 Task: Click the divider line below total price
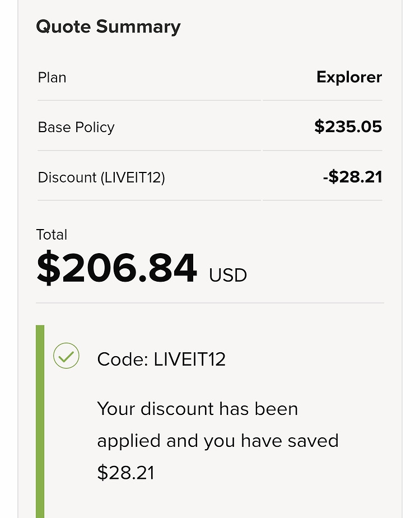[210, 302]
